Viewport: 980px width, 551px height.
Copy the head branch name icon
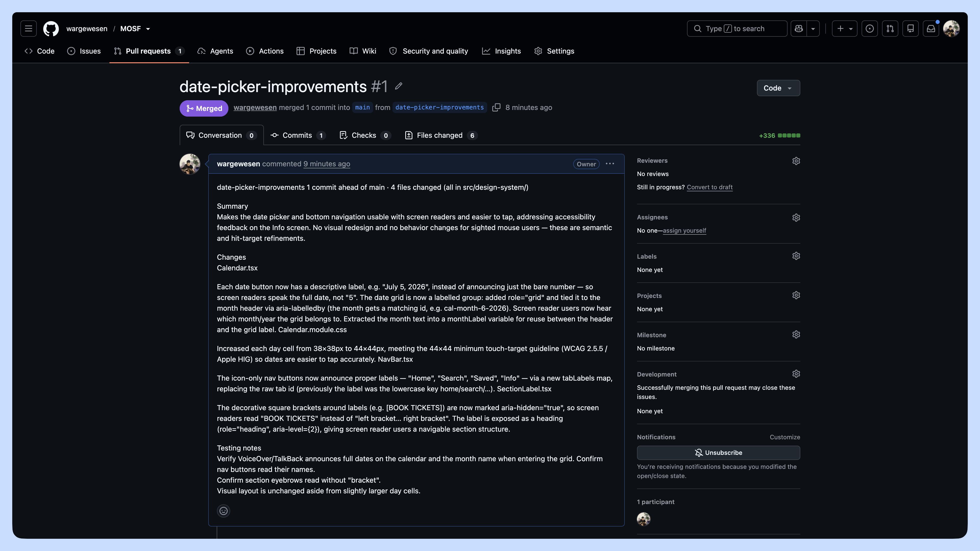click(x=496, y=108)
